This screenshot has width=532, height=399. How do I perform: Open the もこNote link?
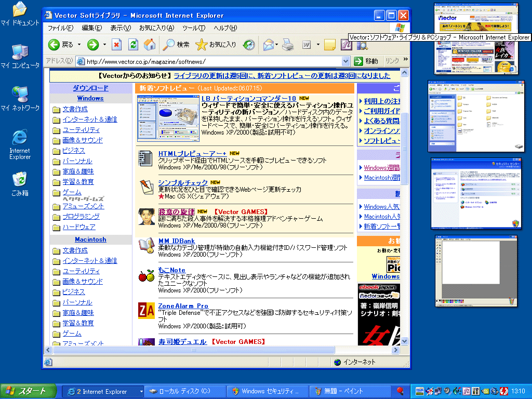click(x=171, y=270)
